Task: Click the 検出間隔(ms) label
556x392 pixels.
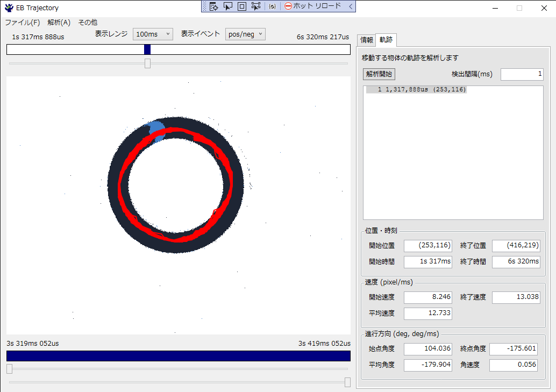Action: click(472, 74)
